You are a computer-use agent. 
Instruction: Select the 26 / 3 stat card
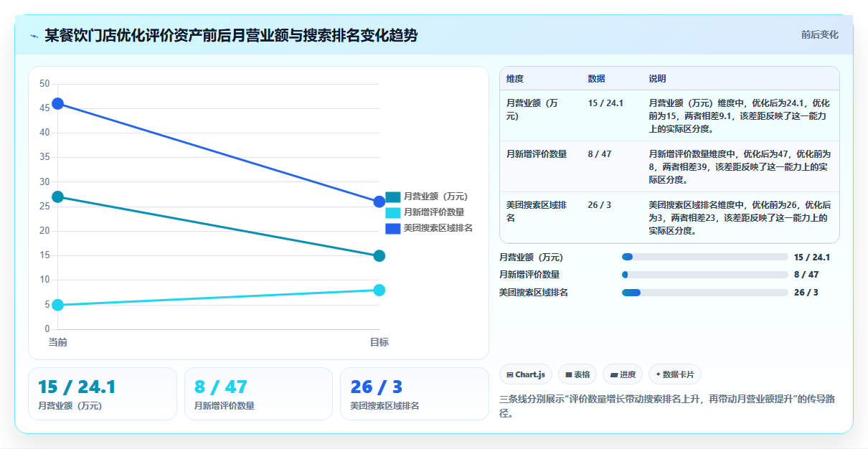pos(414,394)
